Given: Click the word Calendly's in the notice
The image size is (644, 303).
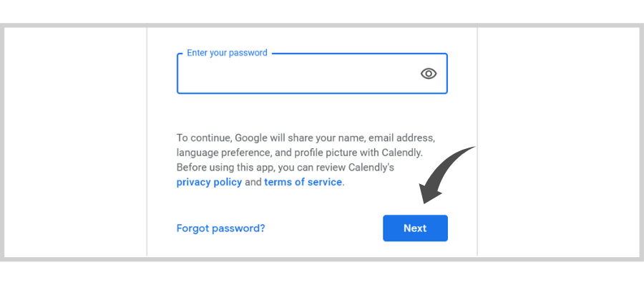Looking at the screenshot, I should click(371, 168).
